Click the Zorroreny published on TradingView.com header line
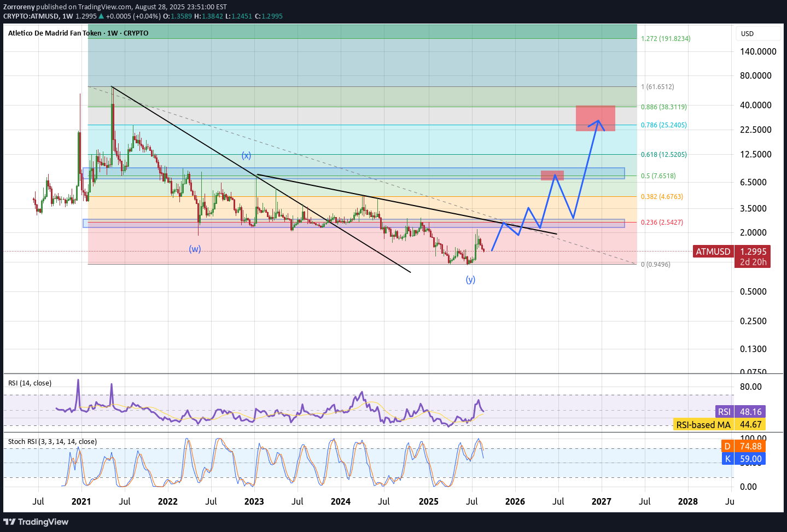 (x=115, y=7)
